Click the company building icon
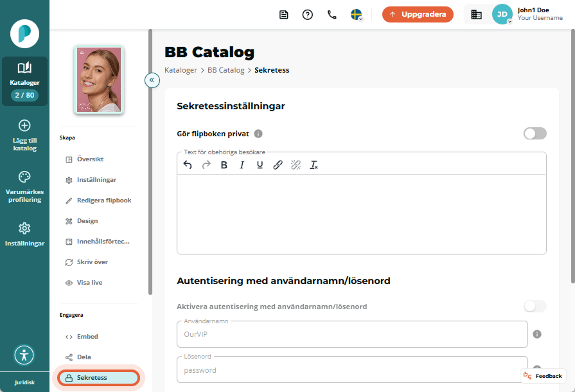Viewport: 575px width, 392px height. point(476,14)
